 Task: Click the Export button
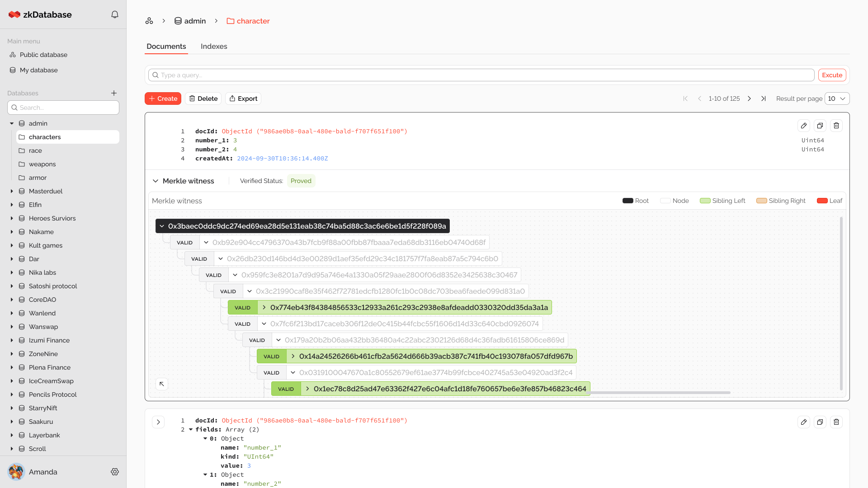point(243,99)
